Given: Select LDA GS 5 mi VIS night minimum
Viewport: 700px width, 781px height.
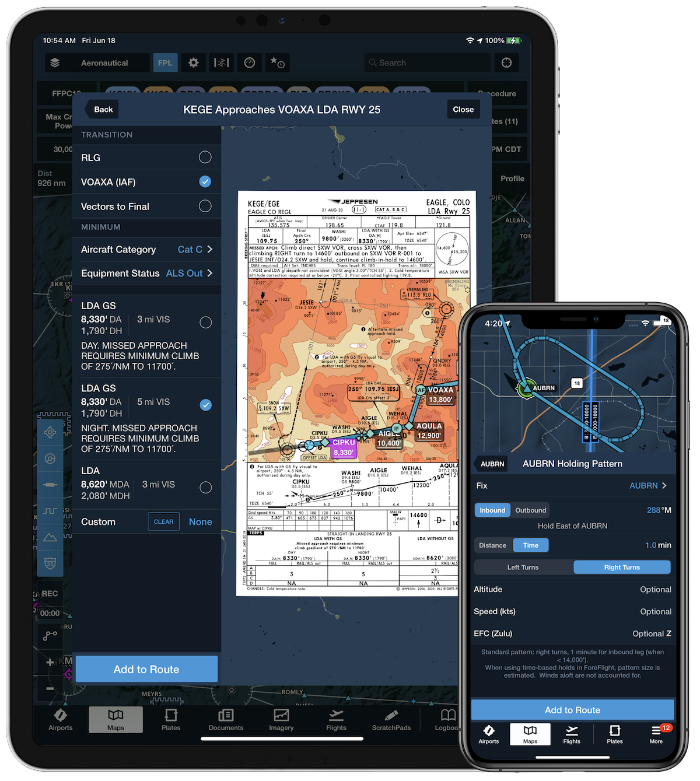Looking at the screenshot, I should pyautogui.click(x=206, y=405).
